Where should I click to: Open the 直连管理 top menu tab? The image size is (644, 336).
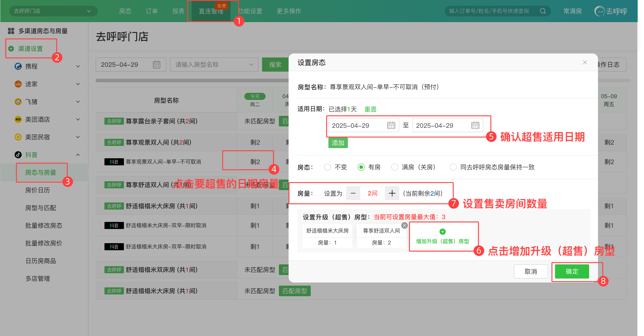click(211, 11)
